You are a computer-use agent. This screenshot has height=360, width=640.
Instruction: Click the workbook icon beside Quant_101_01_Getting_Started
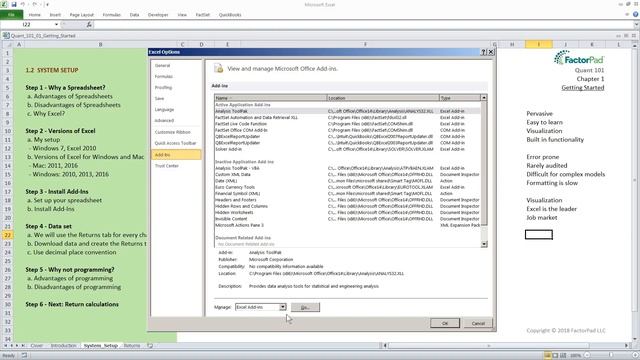6,36
